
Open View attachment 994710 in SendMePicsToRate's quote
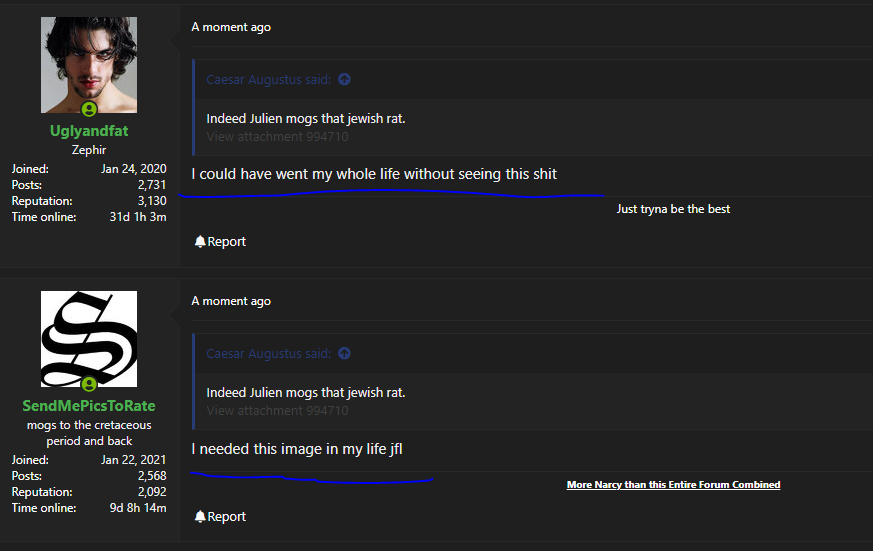tap(277, 411)
